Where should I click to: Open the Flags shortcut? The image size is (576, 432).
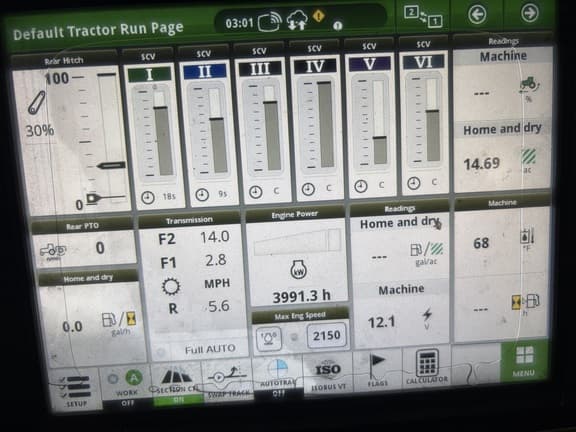coord(377,369)
